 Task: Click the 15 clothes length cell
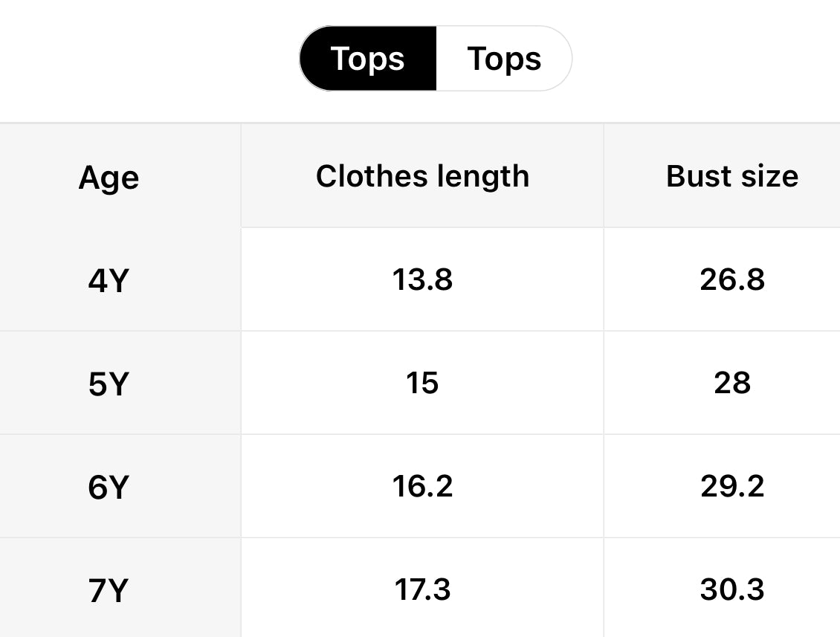click(422, 384)
